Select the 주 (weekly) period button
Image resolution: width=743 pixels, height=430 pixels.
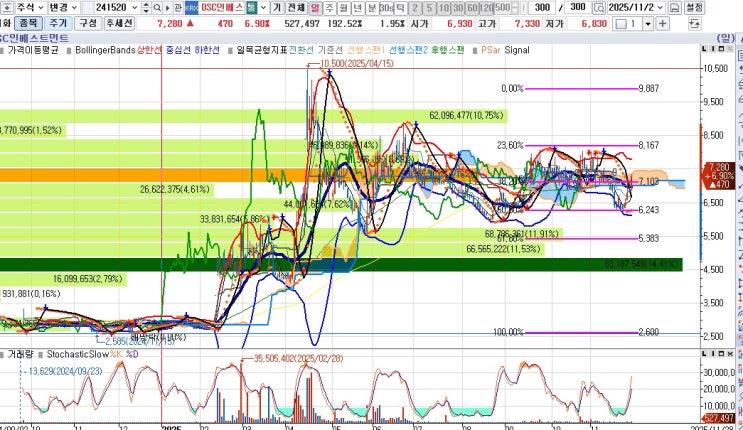click(329, 8)
